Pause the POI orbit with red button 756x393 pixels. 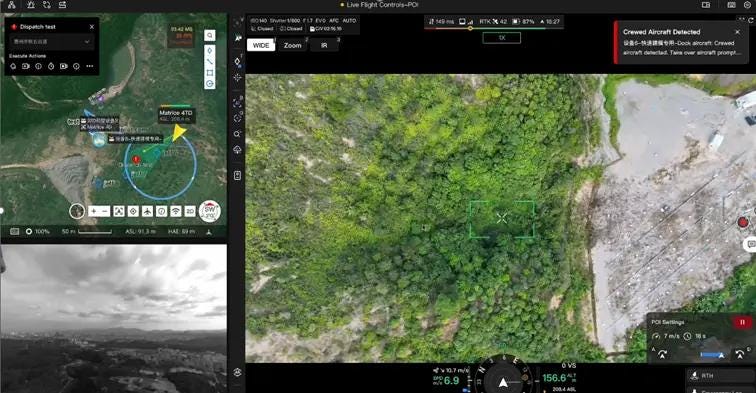tap(742, 322)
